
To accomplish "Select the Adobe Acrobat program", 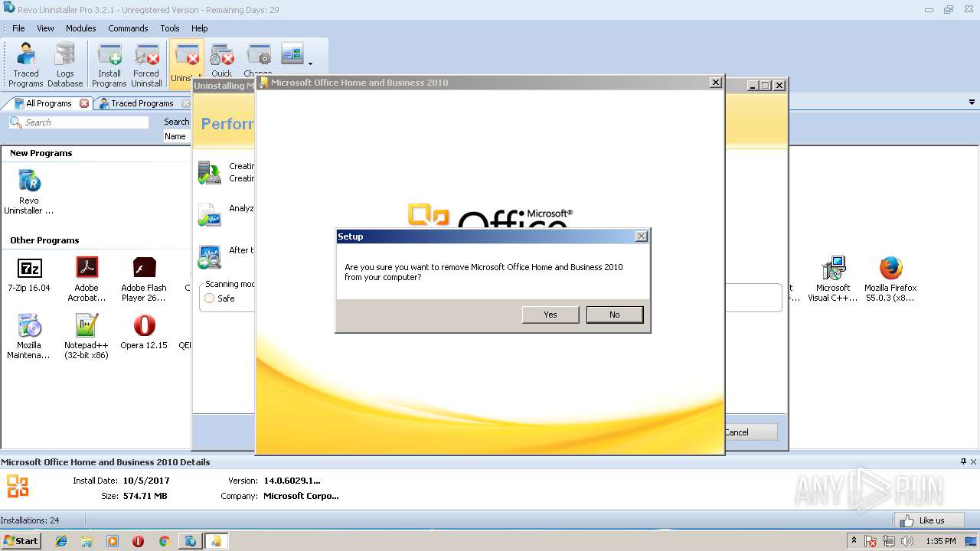I will coord(87,279).
